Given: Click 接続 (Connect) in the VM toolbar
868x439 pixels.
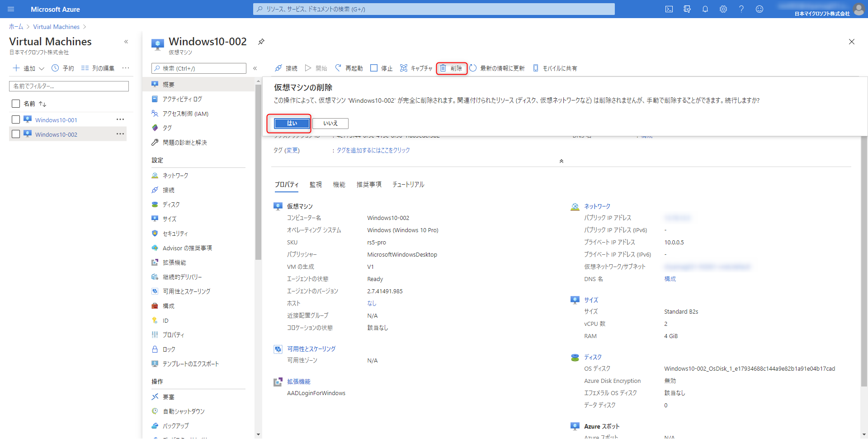Looking at the screenshot, I should [286, 68].
